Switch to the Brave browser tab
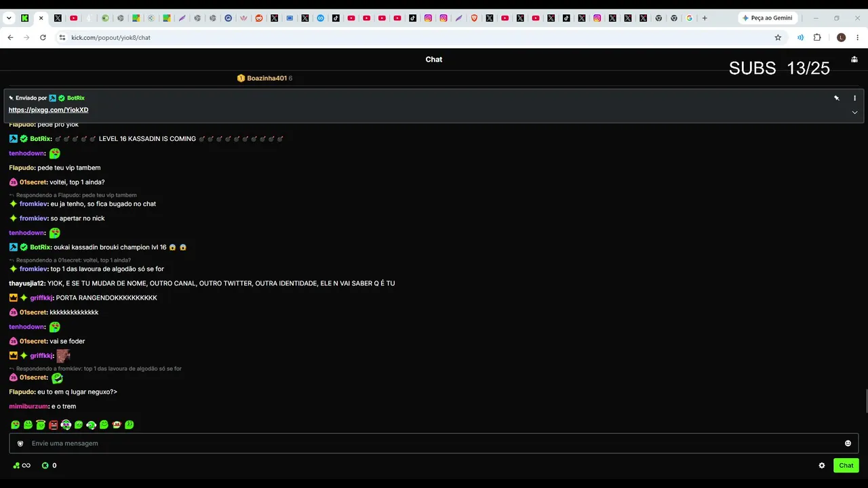The image size is (868, 488). tap(474, 18)
